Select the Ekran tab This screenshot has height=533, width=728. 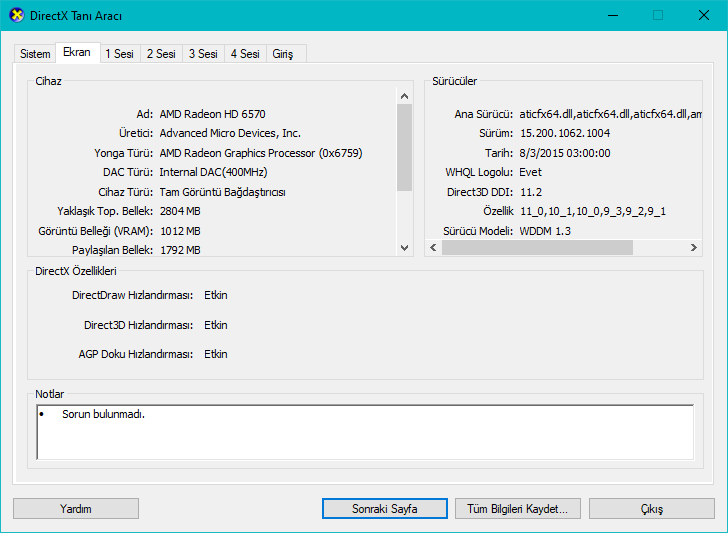point(77,52)
